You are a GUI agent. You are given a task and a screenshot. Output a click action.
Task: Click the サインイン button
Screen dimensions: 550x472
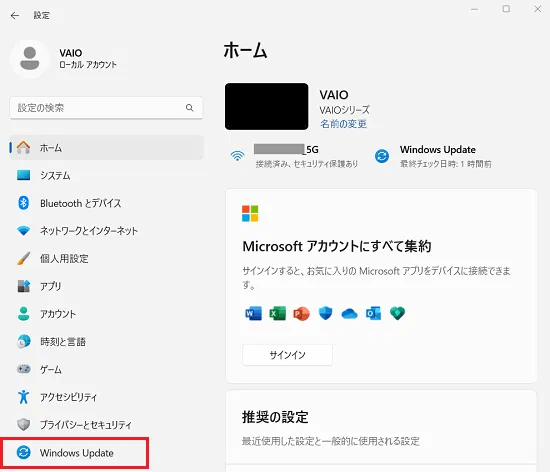point(287,355)
